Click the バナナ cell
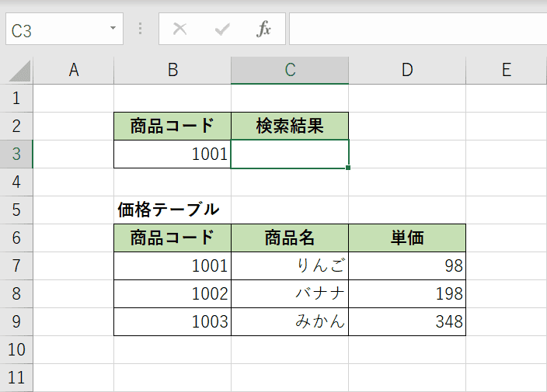This screenshot has width=547, height=392. [290, 293]
